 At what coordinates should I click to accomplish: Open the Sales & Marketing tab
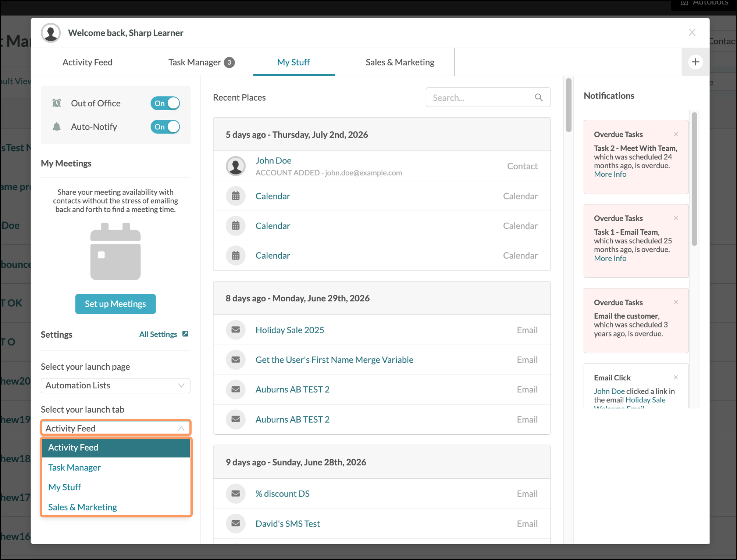click(400, 62)
